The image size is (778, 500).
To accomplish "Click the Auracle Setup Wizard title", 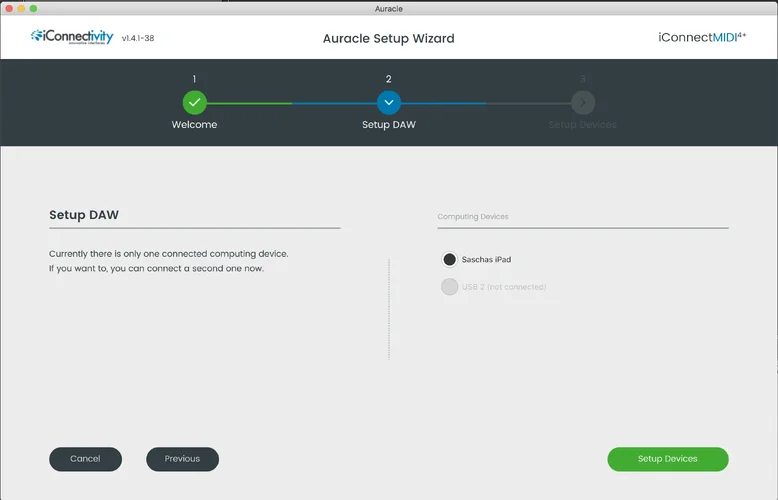I will point(389,38).
